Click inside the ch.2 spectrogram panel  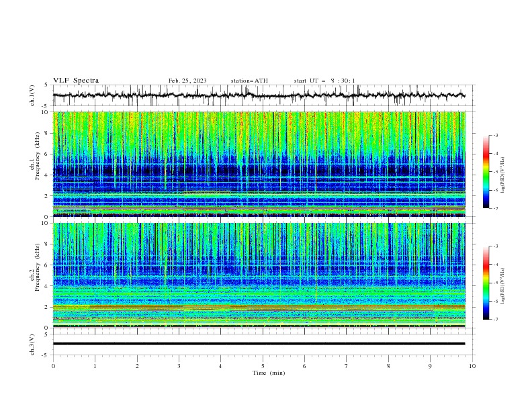coord(259,275)
